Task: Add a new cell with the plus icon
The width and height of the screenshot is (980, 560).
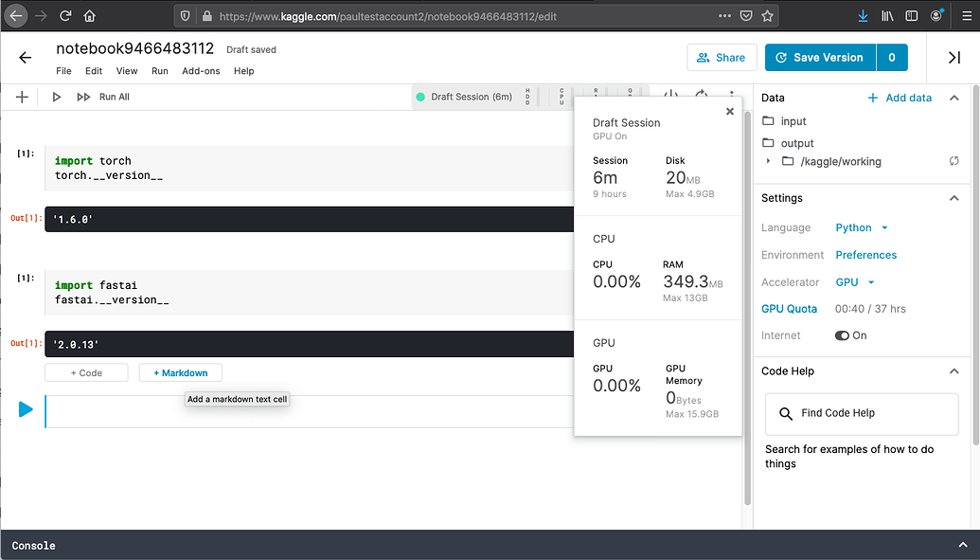Action: (22, 96)
